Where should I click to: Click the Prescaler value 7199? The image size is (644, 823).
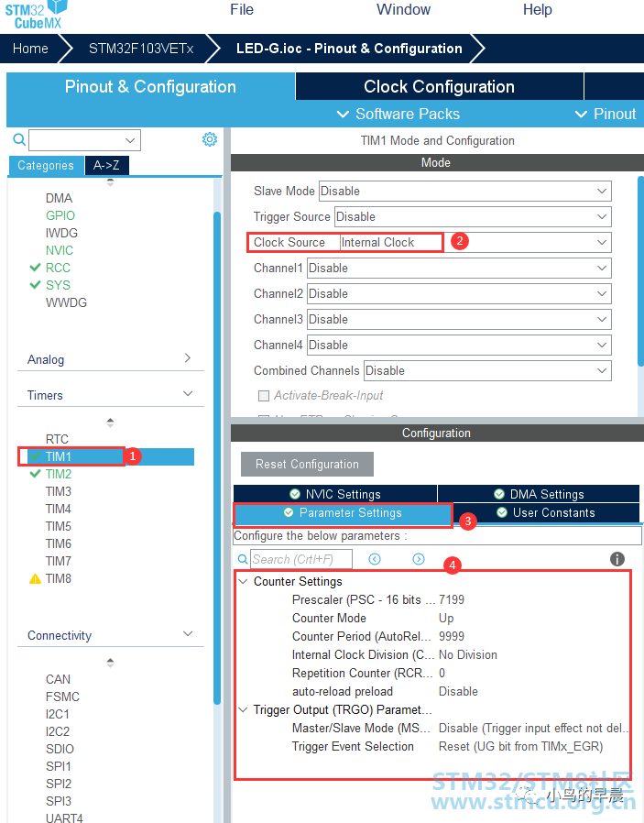click(x=452, y=599)
